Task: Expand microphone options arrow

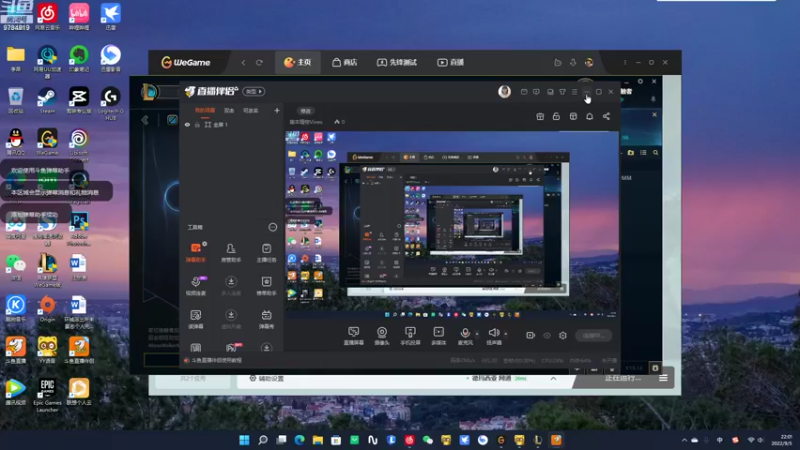Action: pos(477,334)
